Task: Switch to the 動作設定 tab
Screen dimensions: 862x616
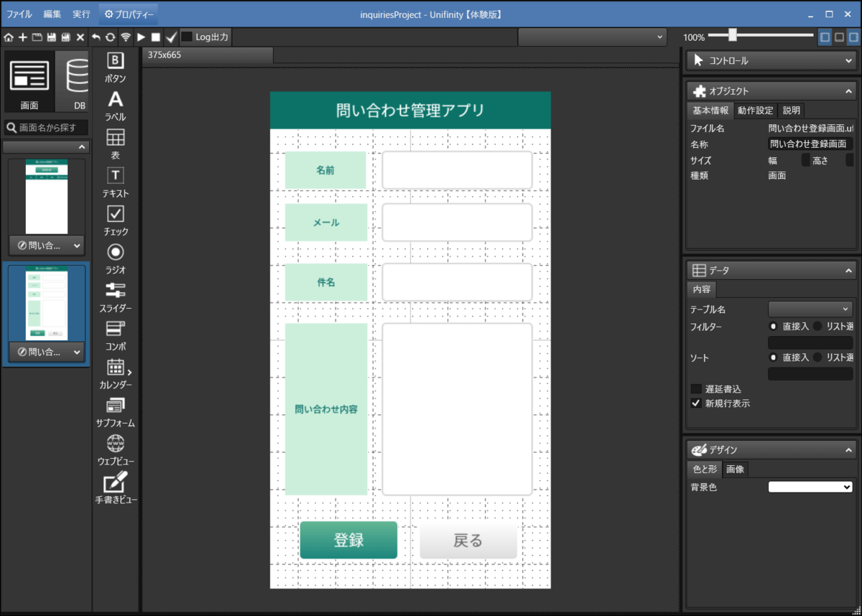Action: tap(755, 111)
